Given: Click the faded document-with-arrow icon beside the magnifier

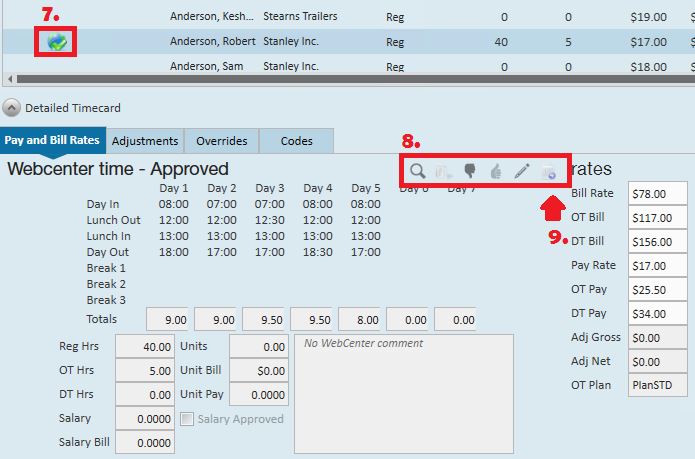Looking at the screenshot, I should click(443, 171).
